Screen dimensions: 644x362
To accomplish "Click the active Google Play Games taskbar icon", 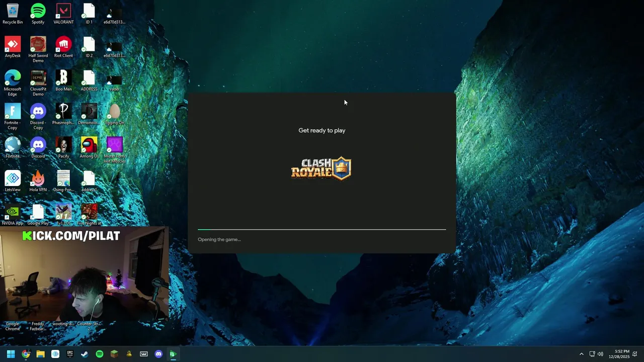I will (173, 354).
